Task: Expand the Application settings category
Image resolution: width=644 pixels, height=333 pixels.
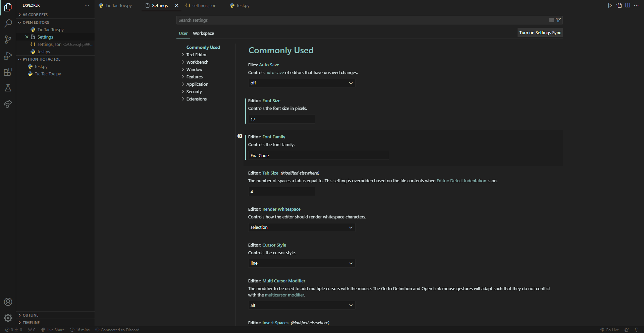Action: click(197, 84)
